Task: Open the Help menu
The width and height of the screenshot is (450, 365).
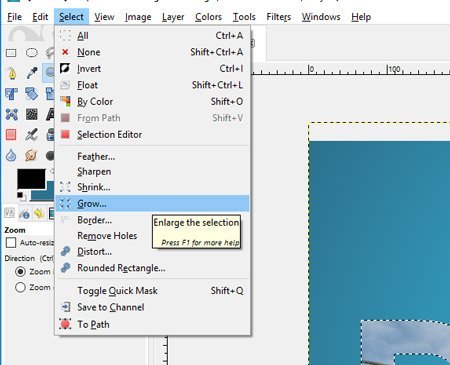Action: pos(361,17)
